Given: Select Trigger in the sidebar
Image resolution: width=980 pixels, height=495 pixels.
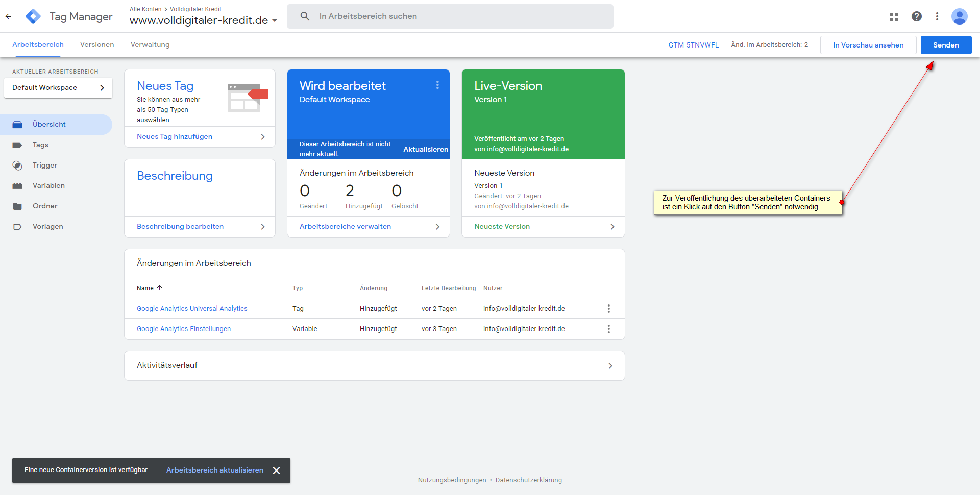Looking at the screenshot, I should pyautogui.click(x=56, y=166).
